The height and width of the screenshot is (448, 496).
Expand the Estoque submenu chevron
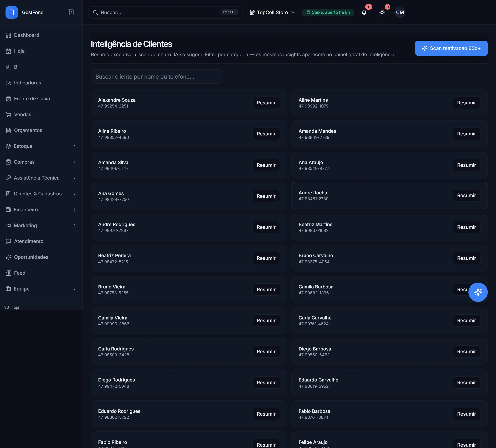(75, 146)
